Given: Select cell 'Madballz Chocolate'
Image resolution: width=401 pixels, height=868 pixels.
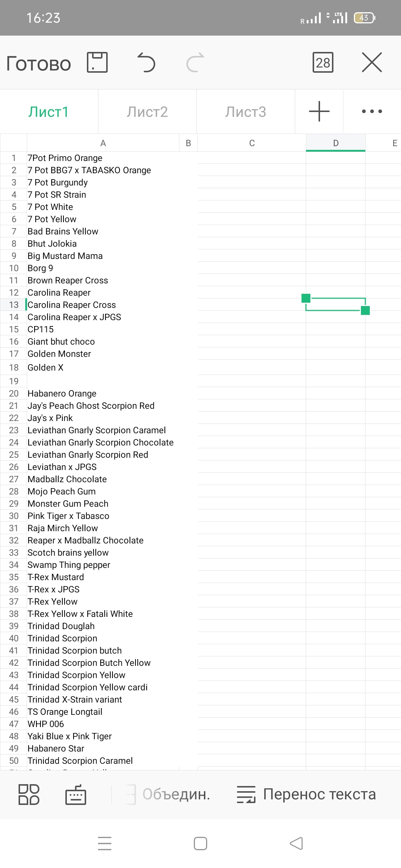Looking at the screenshot, I should click(103, 479).
